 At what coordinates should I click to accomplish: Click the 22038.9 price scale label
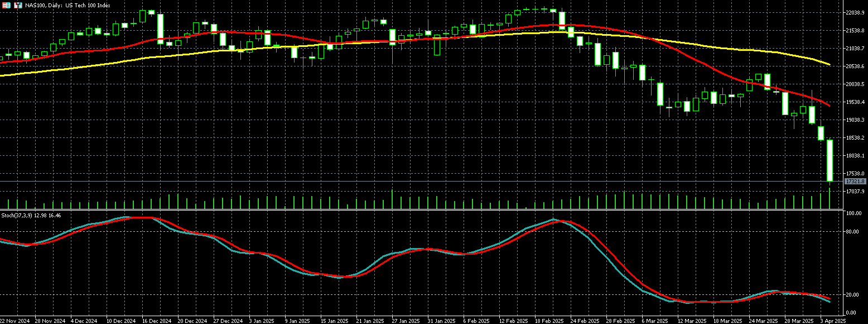pyautogui.click(x=855, y=12)
